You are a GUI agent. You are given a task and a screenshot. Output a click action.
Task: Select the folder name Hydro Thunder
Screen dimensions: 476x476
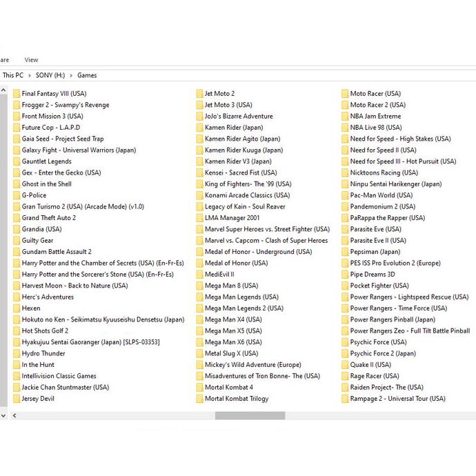43,353
